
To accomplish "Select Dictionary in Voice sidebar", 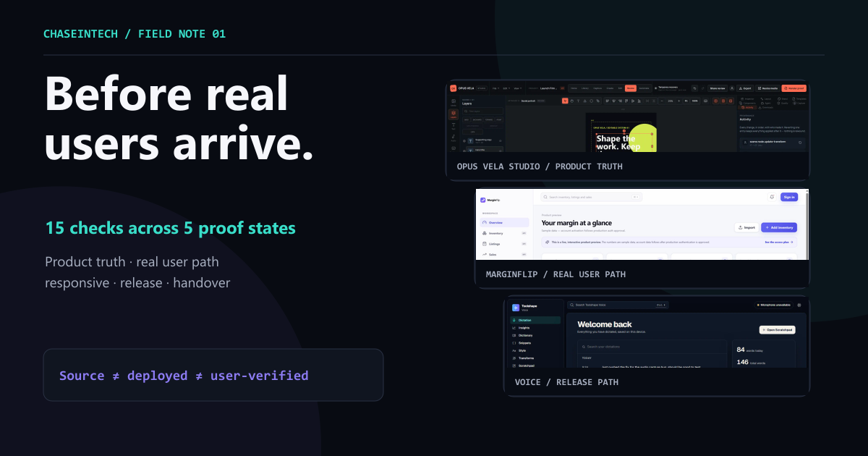I will coord(535,335).
